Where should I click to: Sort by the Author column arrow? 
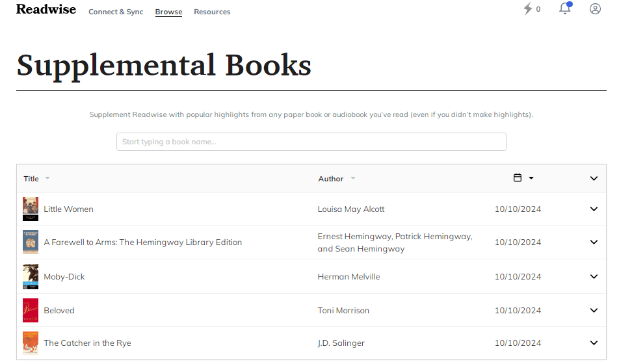tap(353, 178)
